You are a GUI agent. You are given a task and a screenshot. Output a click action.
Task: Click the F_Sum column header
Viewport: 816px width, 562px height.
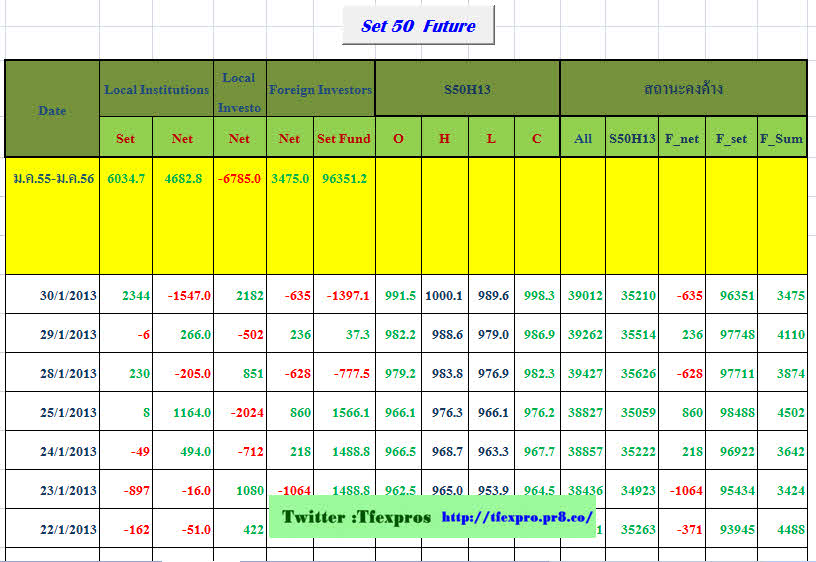click(x=781, y=138)
